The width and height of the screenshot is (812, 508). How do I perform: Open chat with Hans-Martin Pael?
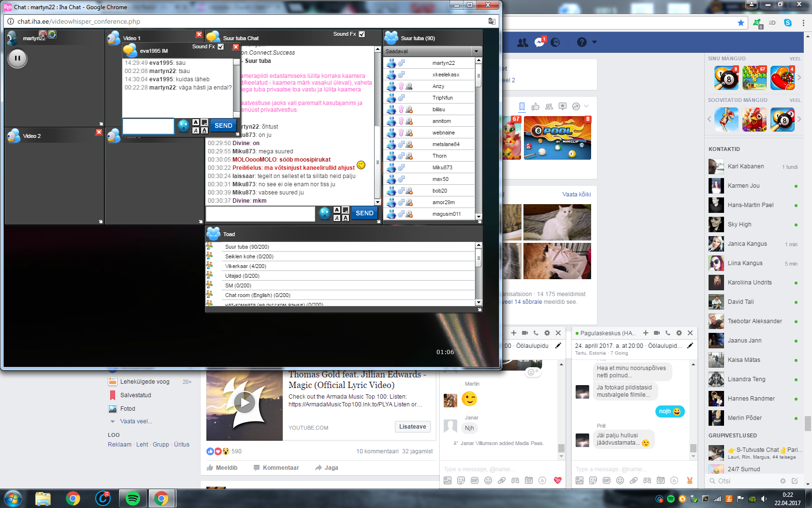coord(754,205)
